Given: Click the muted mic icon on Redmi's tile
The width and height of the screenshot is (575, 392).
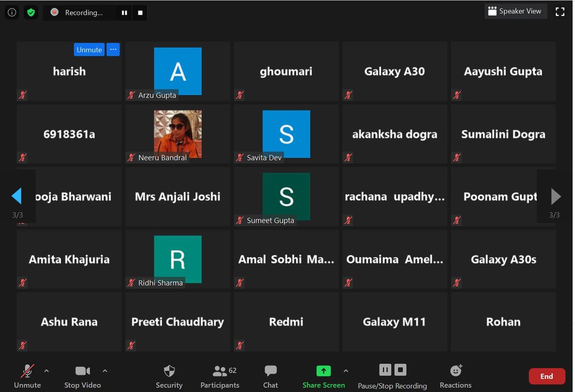Looking at the screenshot, I should pyautogui.click(x=240, y=345).
